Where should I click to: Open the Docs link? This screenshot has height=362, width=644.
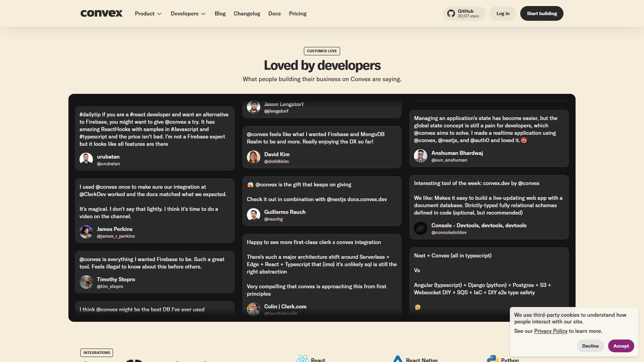point(274,13)
